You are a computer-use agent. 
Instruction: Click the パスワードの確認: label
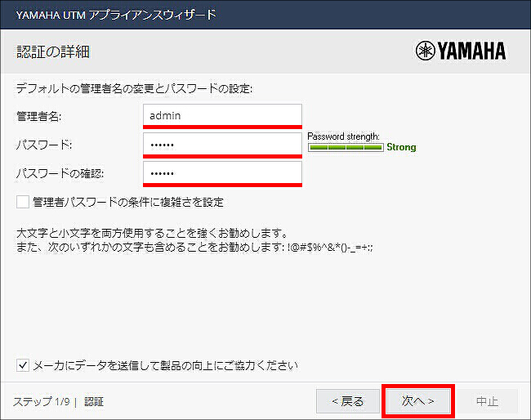pos(60,173)
